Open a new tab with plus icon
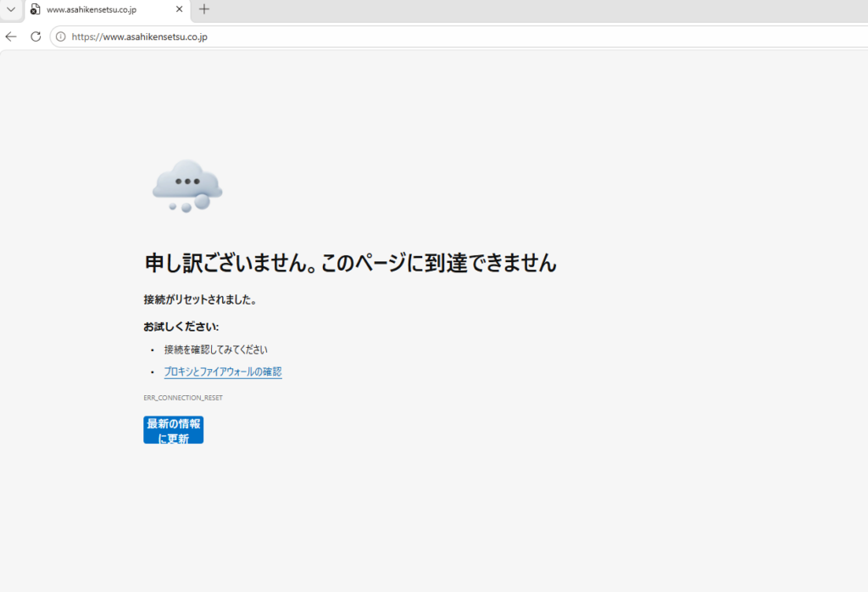Screen dimensions: 868x592 click(204, 9)
